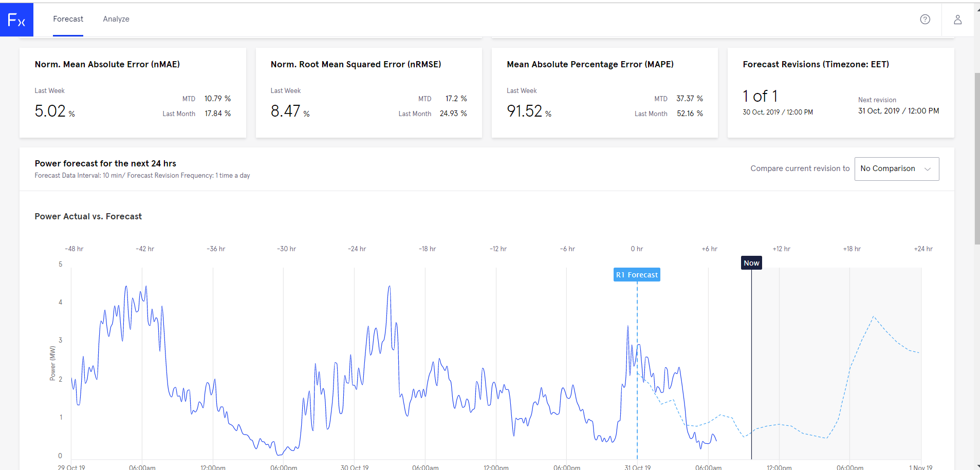Click the Now timeline marker
980x470 pixels.
[751, 263]
